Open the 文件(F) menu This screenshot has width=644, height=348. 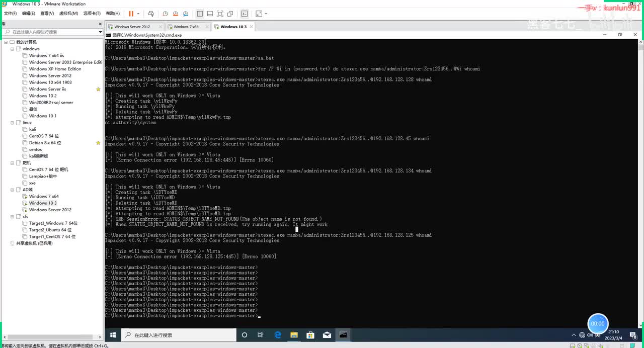coord(11,14)
